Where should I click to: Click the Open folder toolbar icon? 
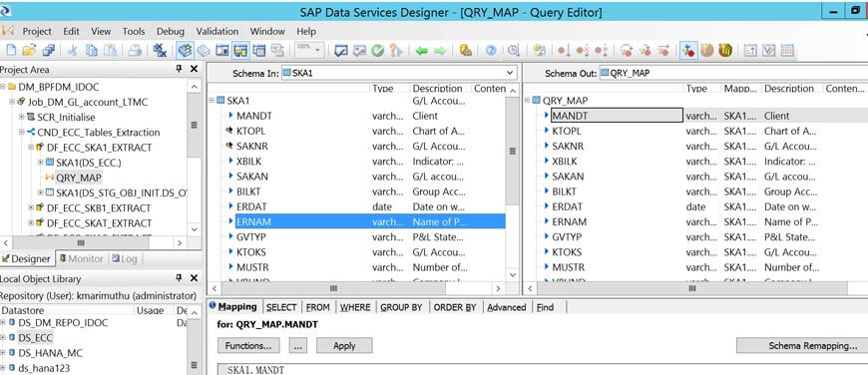pos(29,50)
